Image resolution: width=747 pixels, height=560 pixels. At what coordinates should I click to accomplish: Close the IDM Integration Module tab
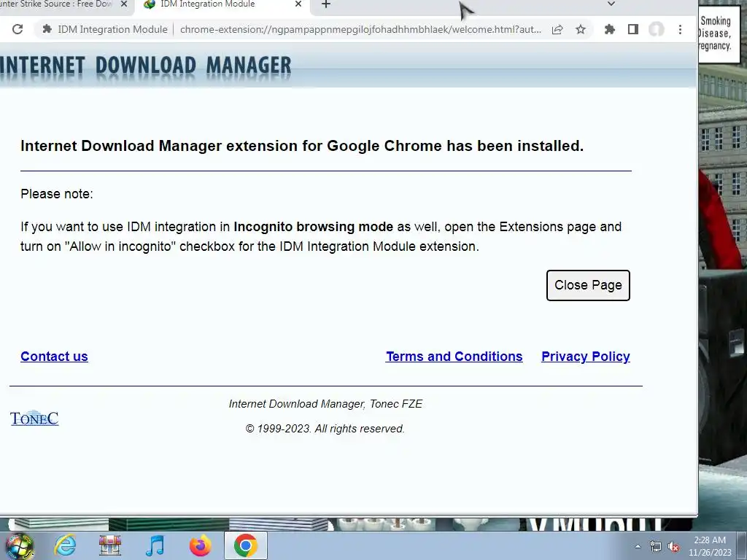coord(298,4)
